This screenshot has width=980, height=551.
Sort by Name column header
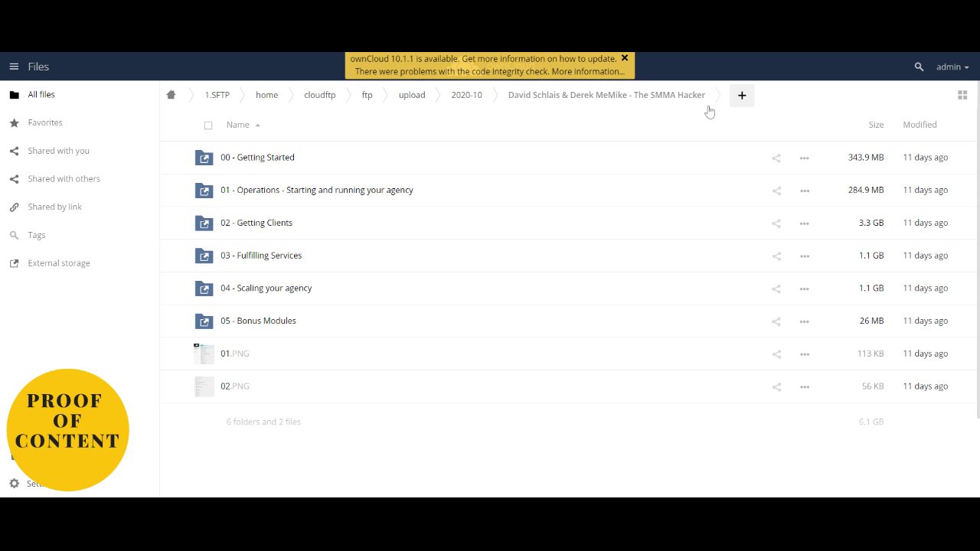[238, 125]
